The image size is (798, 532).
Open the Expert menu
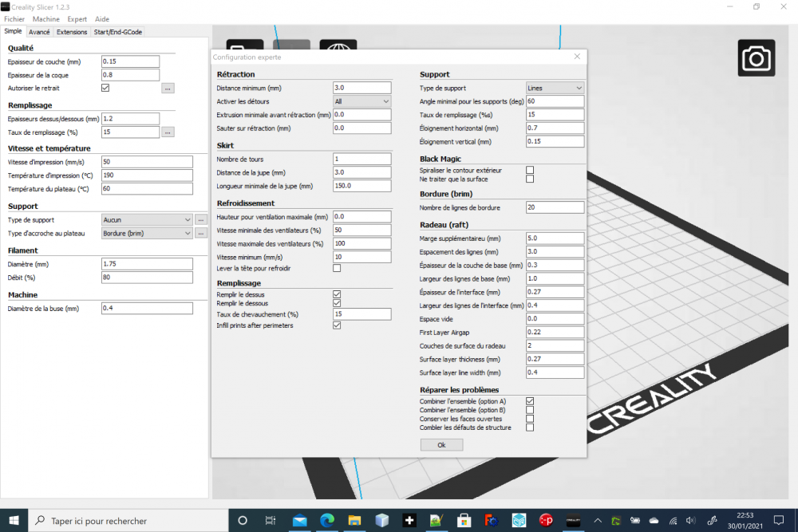pos(77,19)
